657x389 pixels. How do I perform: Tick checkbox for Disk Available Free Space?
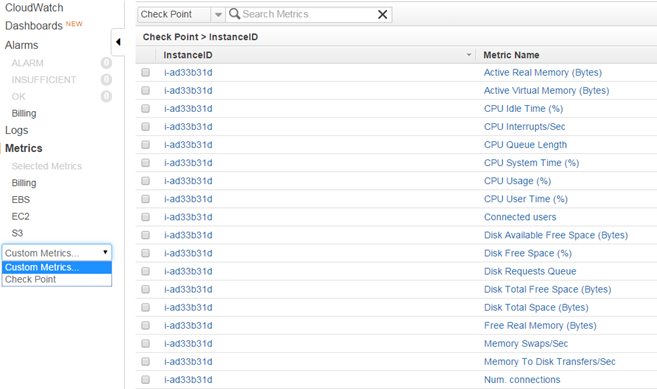click(x=145, y=235)
